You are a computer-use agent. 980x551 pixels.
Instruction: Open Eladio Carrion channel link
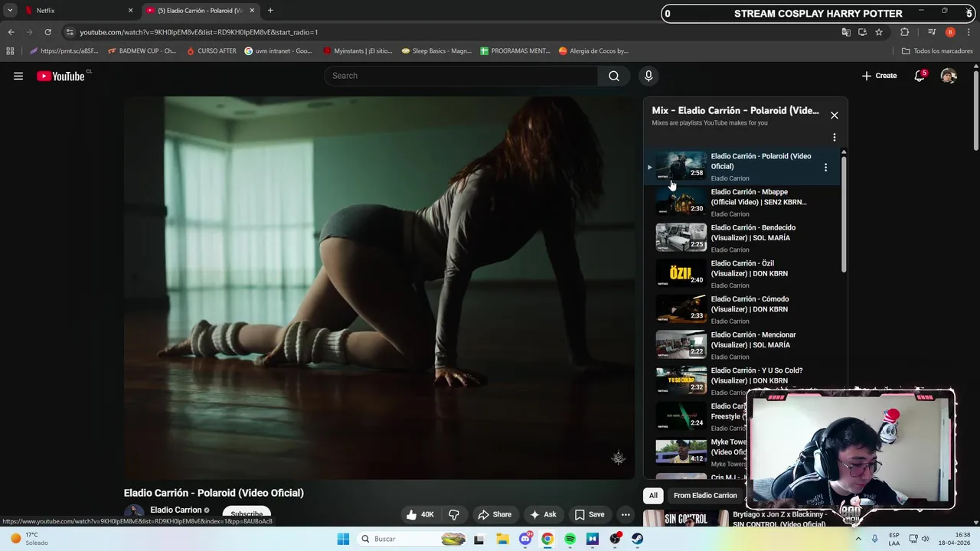(176, 510)
